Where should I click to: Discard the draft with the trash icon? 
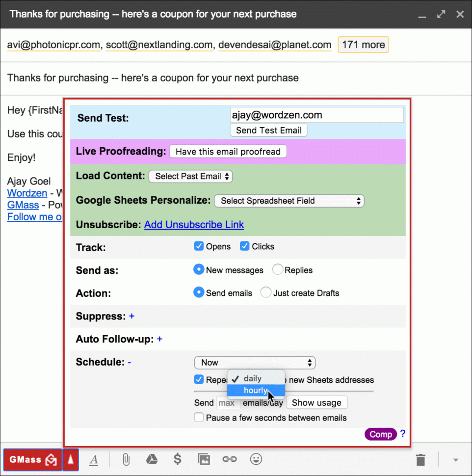click(x=420, y=459)
